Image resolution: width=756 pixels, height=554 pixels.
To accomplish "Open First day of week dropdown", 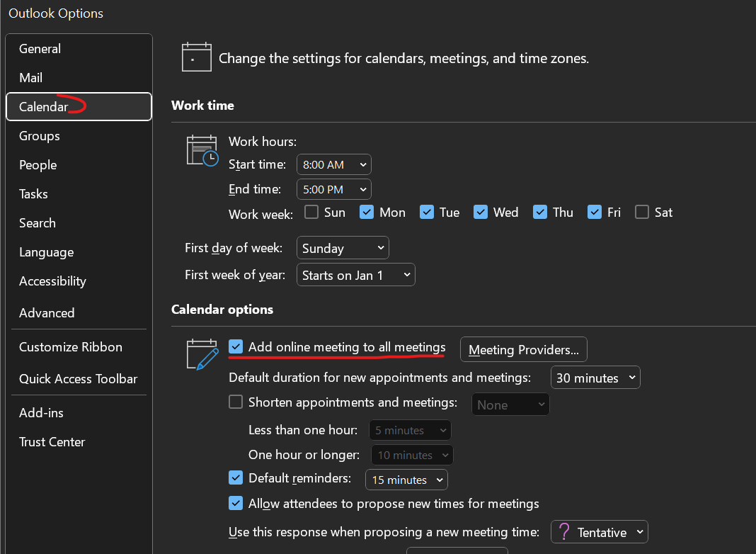I will pos(343,248).
